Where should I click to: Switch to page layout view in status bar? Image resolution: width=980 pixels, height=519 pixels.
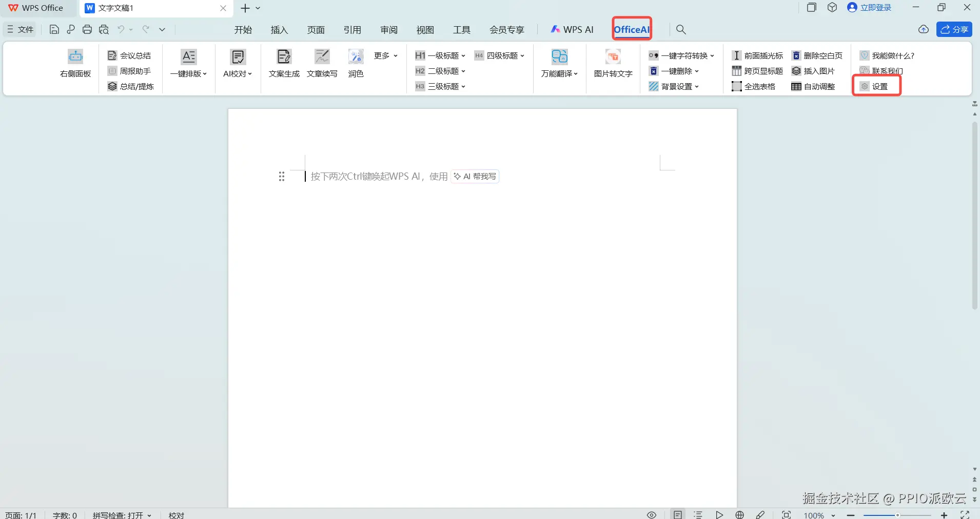(x=678, y=514)
